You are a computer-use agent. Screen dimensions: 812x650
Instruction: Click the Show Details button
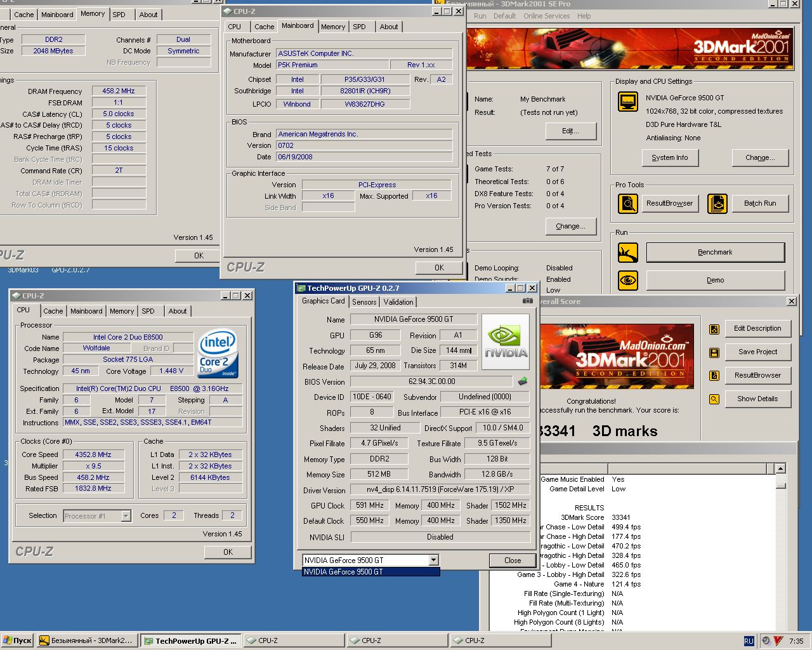757,399
